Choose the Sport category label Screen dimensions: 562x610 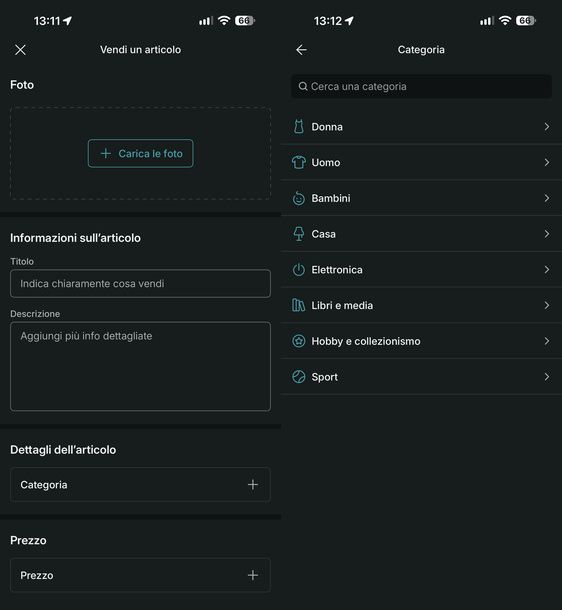(x=325, y=377)
